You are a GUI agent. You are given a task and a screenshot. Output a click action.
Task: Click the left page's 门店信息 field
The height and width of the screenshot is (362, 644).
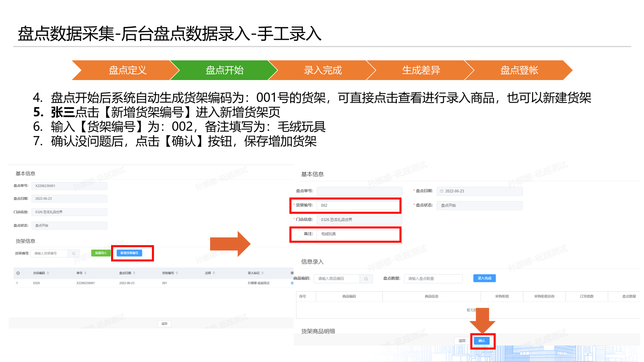[69, 212]
